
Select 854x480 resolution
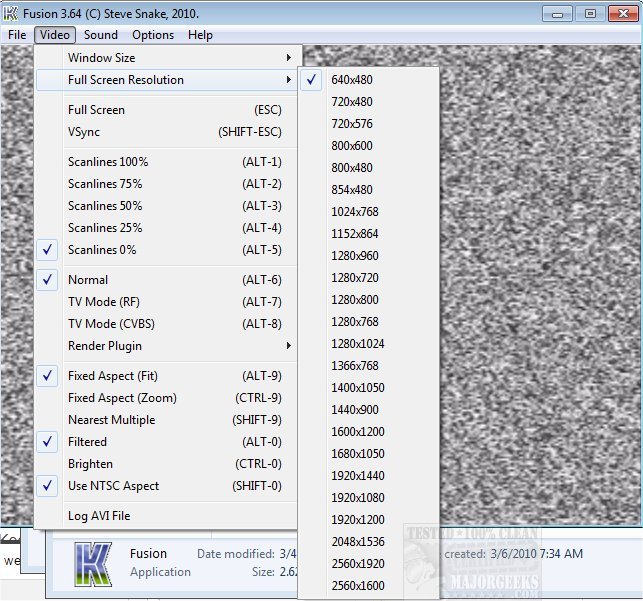pyautogui.click(x=369, y=190)
